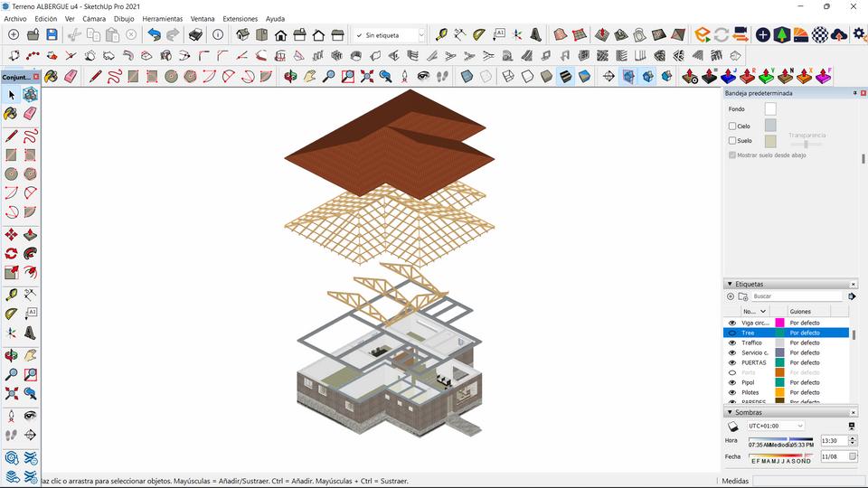Show the Tree tag via its eye icon
Viewport: 868px width, 488px height.
click(731, 333)
